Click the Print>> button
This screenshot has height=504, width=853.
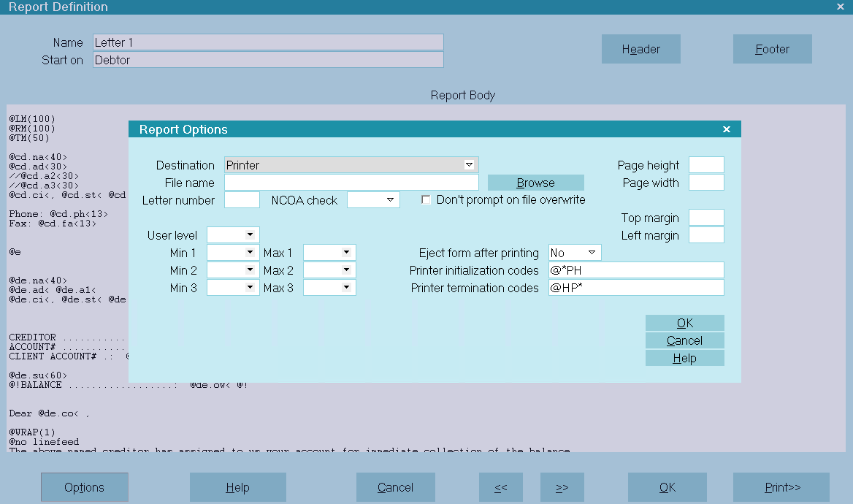click(x=781, y=487)
